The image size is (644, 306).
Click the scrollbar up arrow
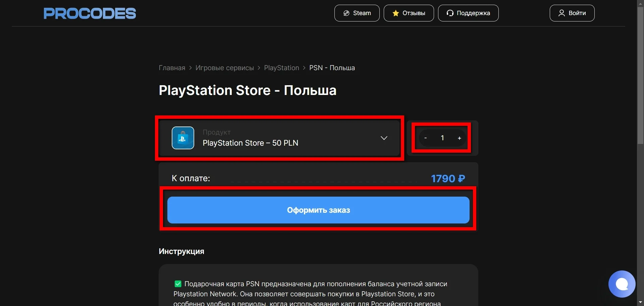(640, 3)
